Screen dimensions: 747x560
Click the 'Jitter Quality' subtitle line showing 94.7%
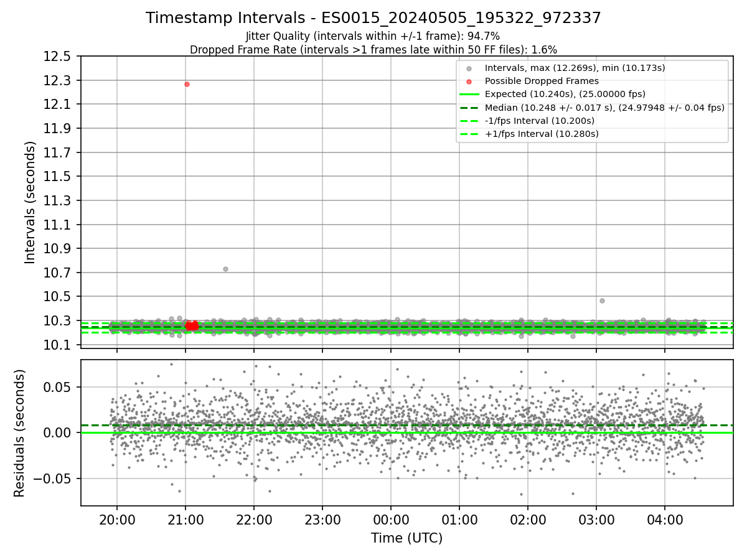coord(373,37)
